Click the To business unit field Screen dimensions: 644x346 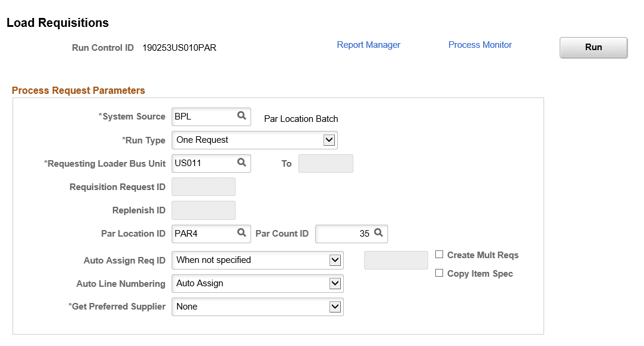click(x=325, y=163)
